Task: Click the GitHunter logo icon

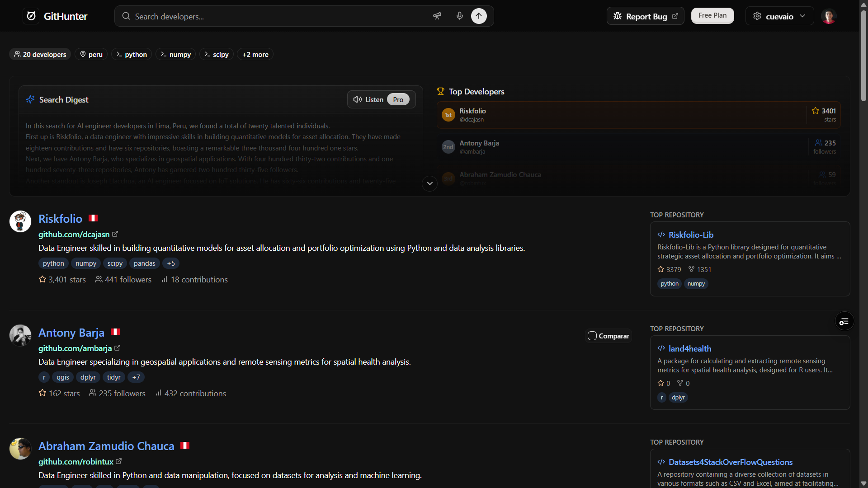Action: point(31,16)
